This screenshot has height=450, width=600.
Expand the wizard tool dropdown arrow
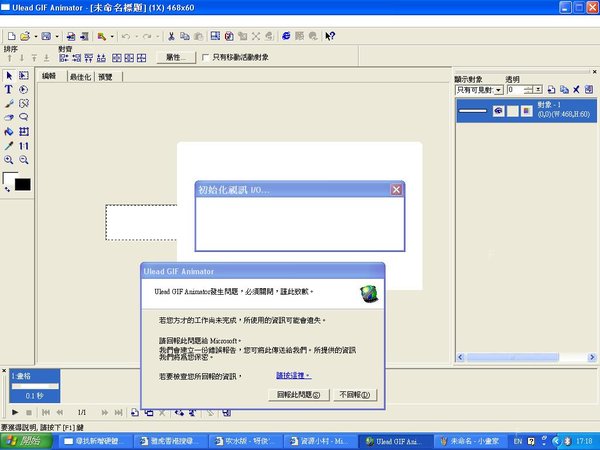tap(112, 36)
